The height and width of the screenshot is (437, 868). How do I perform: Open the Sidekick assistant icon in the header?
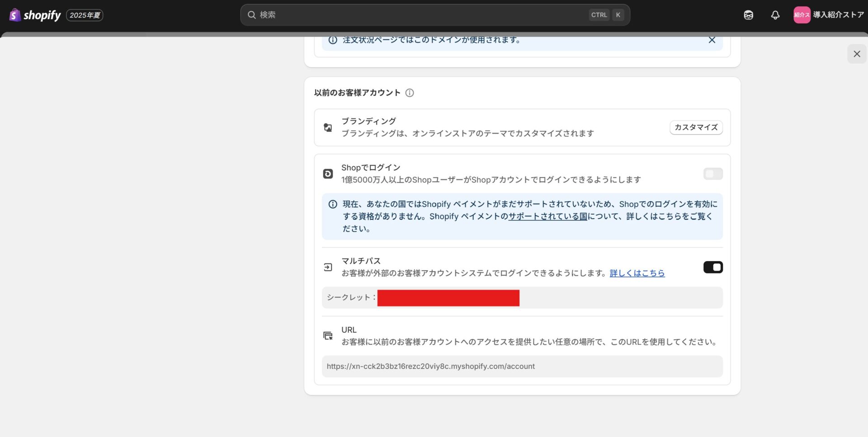coord(748,15)
